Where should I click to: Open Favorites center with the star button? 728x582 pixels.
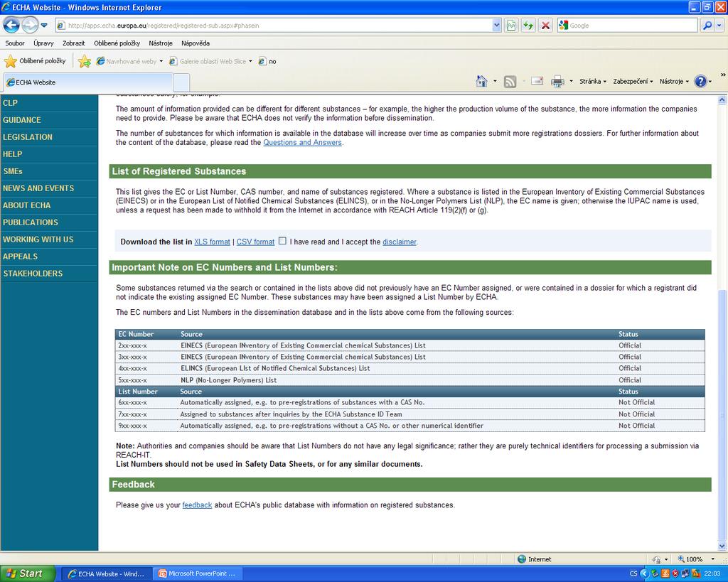coord(36,61)
